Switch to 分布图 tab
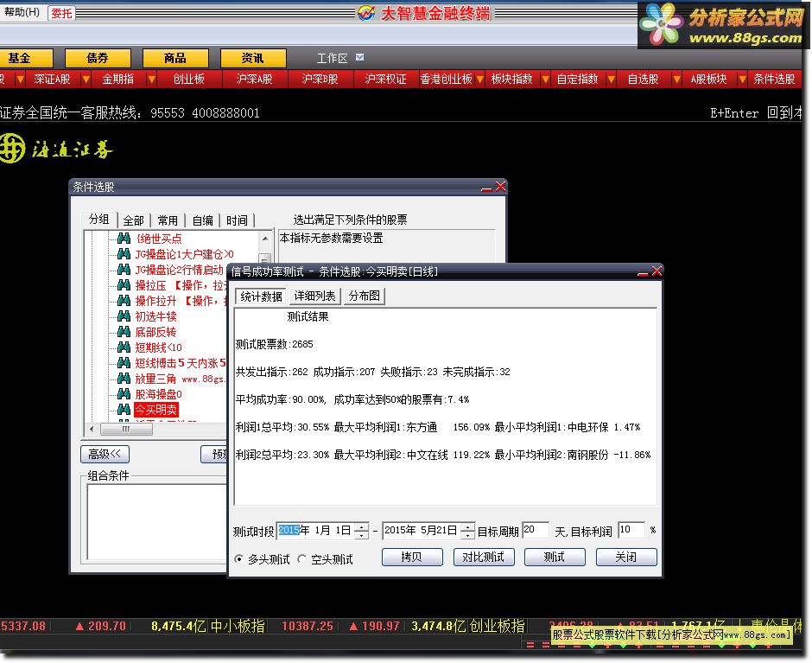The height and width of the screenshot is (663, 812). pyautogui.click(x=364, y=296)
